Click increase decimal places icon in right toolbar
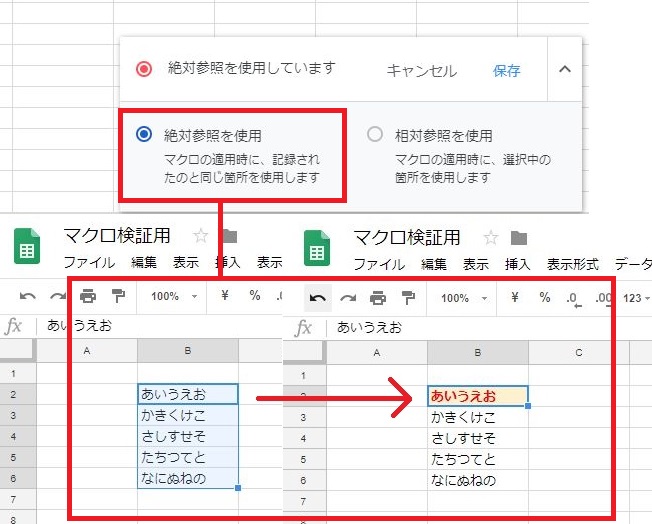This screenshot has width=652, height=524. click(x=603, y=299)
